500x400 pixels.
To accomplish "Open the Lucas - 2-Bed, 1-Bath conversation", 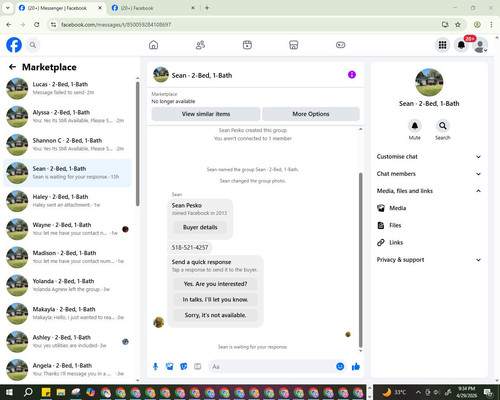I will (67, 88).
